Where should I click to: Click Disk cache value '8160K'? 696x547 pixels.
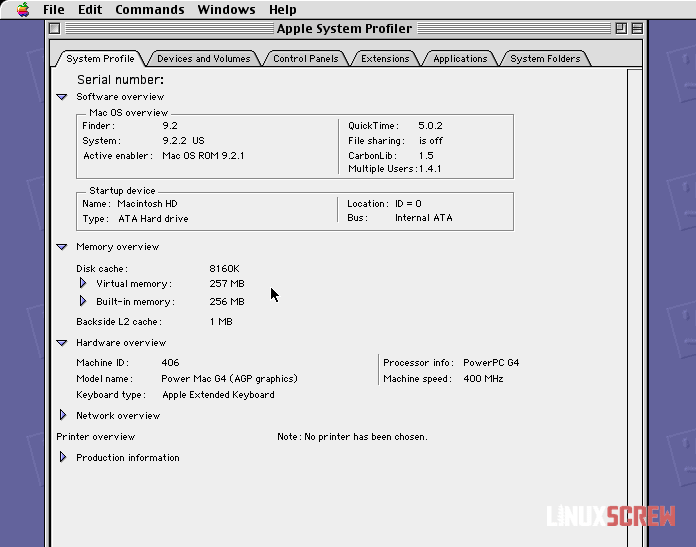click(x=224, y=269)
